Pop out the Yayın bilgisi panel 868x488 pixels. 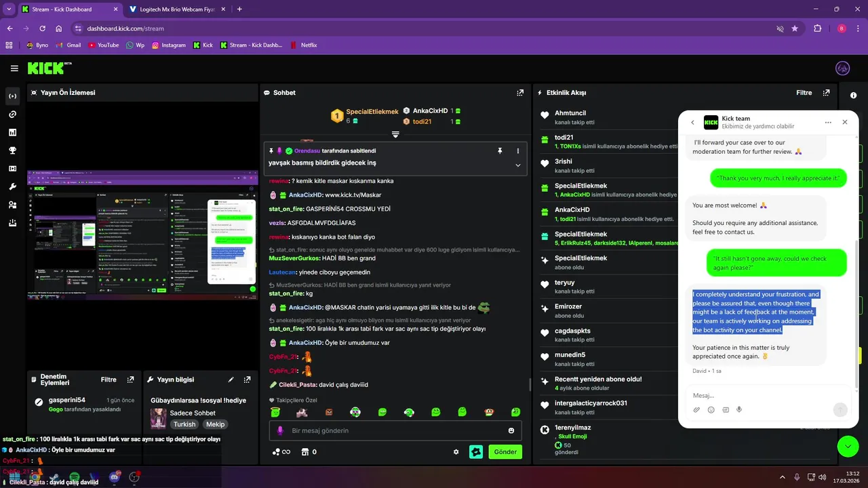pos(248,380)
